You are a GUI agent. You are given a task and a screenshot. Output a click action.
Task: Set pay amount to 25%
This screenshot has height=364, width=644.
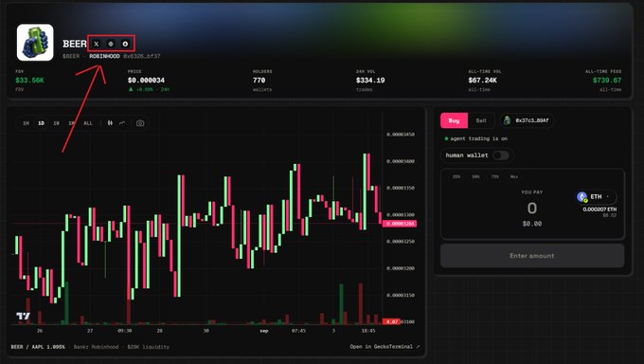pos(456,177)
